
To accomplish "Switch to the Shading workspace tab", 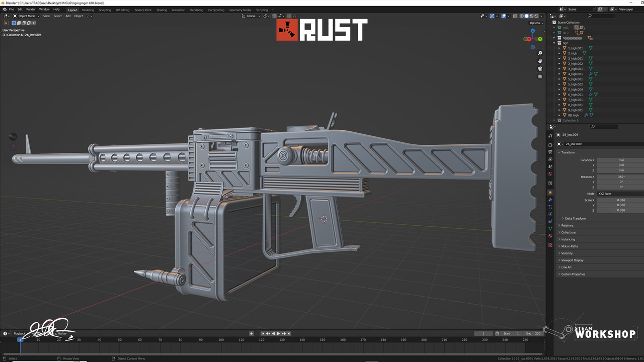I will [162, 10].
